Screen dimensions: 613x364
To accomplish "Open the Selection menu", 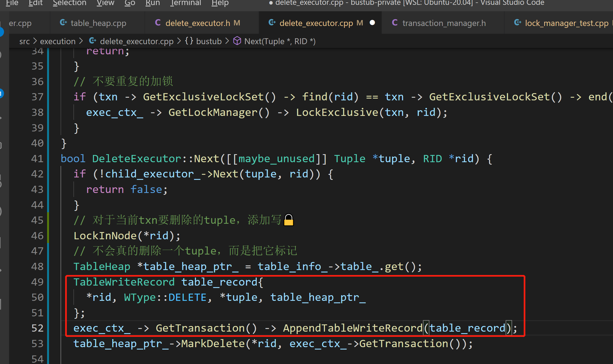I will 70,3.
